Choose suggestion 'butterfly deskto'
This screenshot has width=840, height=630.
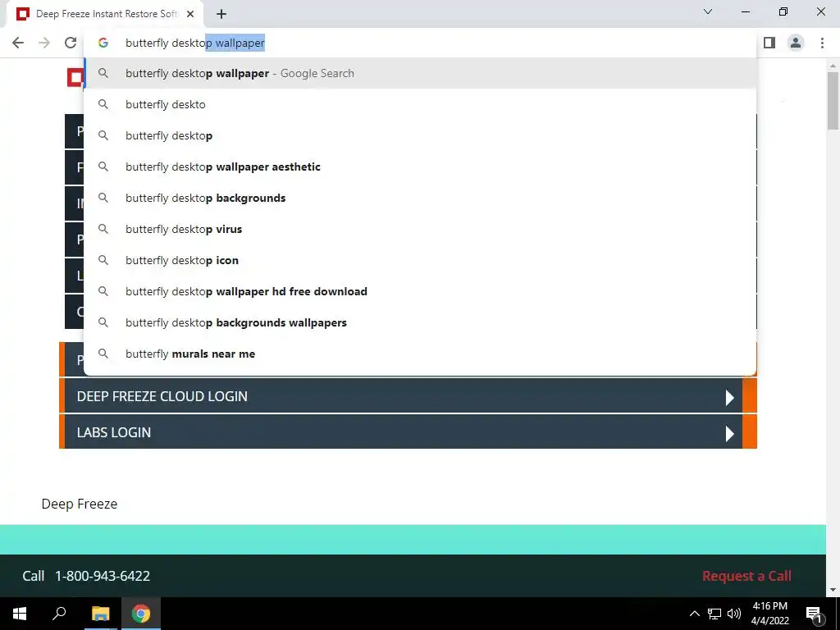[421, 104]
